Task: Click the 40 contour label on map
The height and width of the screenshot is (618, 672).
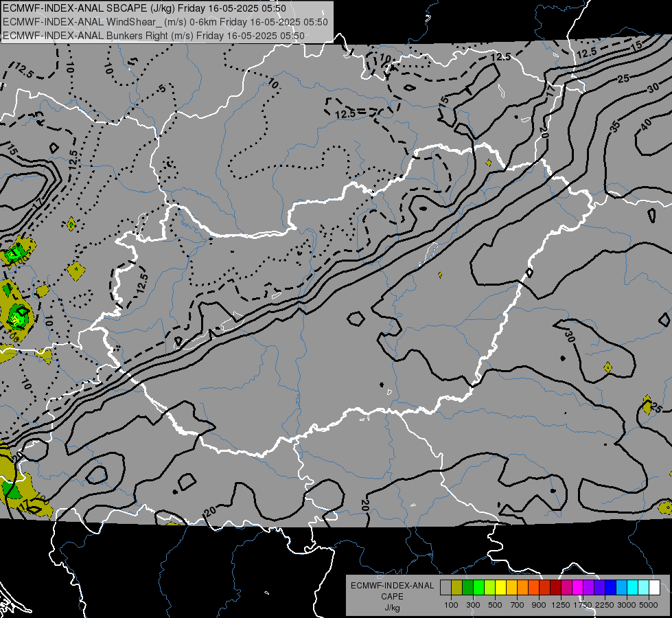Action: [647, 124]
